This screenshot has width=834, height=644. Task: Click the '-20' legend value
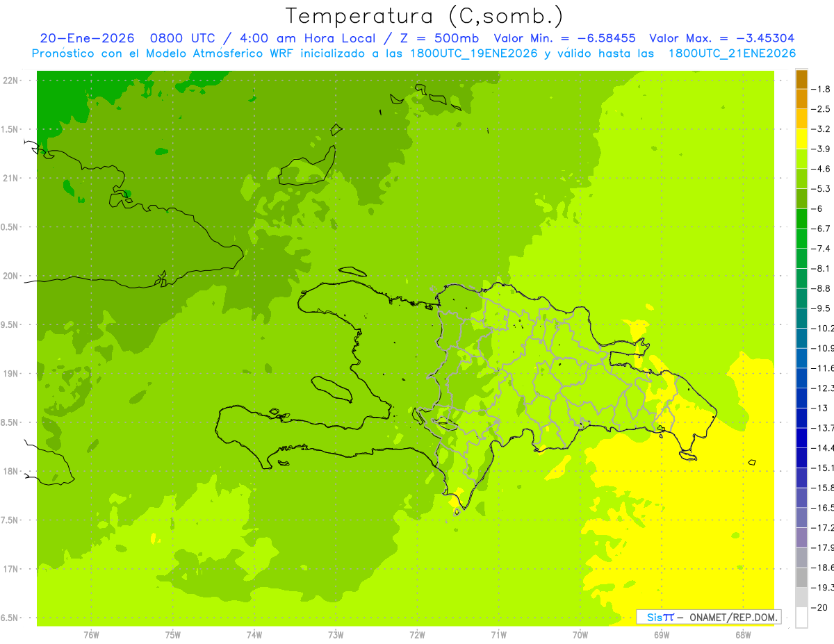click(820, 607)
